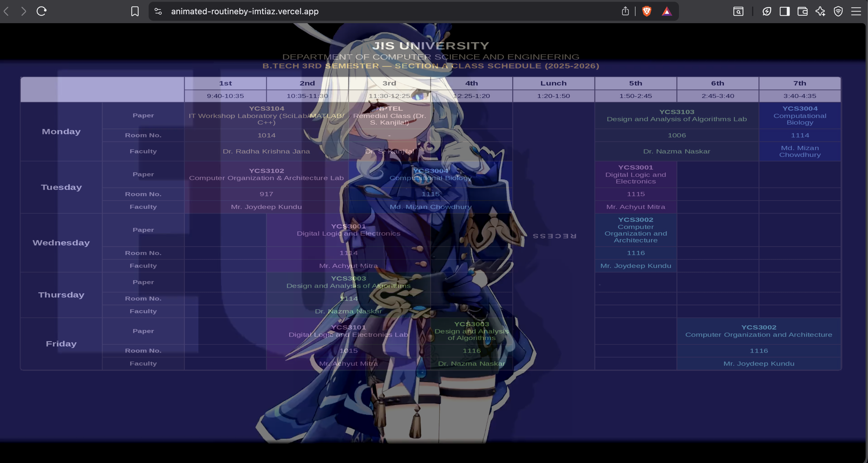Click Monday Md. Mizan Chowdhury faculty cell
868x463 pixels.
800,152
